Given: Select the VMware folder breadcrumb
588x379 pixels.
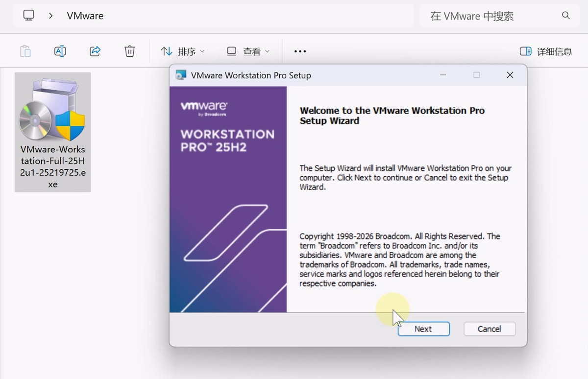Looking at the screenshot, I should point(85,16).
